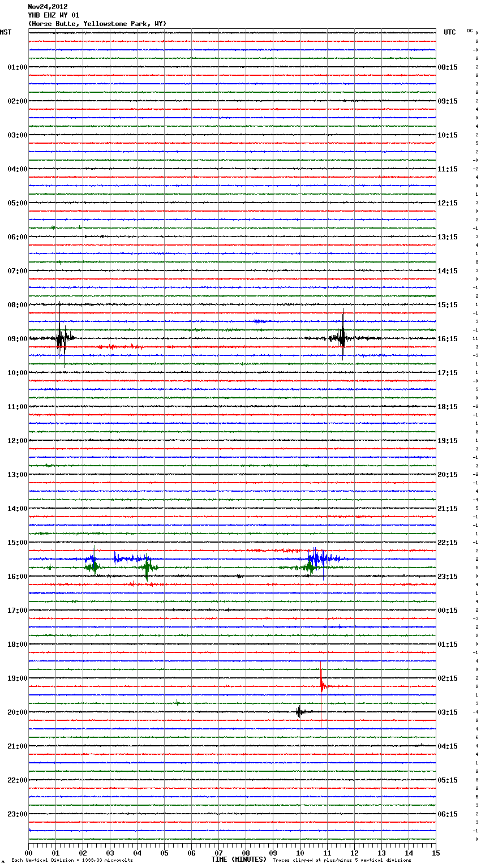This screenshot has width=481, height=868.
Task: Click the DC column header
Action: click(470, 31)
